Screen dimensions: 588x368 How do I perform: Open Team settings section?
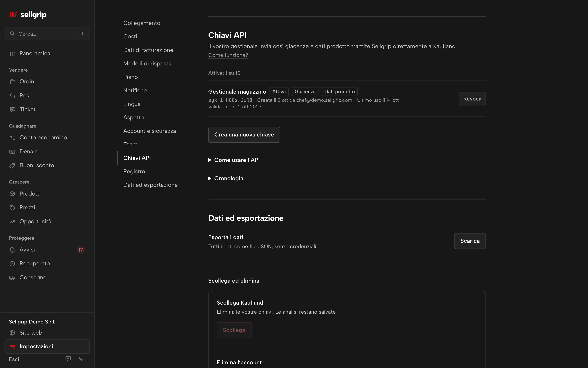pos(130,144)
